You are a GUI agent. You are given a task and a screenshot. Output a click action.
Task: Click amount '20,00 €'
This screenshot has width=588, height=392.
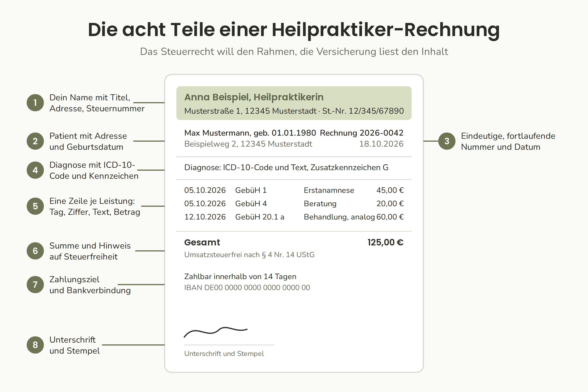point(390,204)
